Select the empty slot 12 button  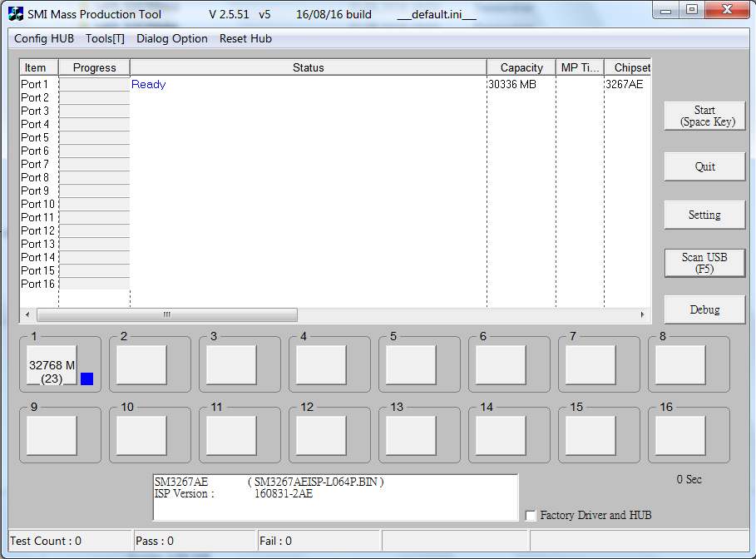[321, 436]
